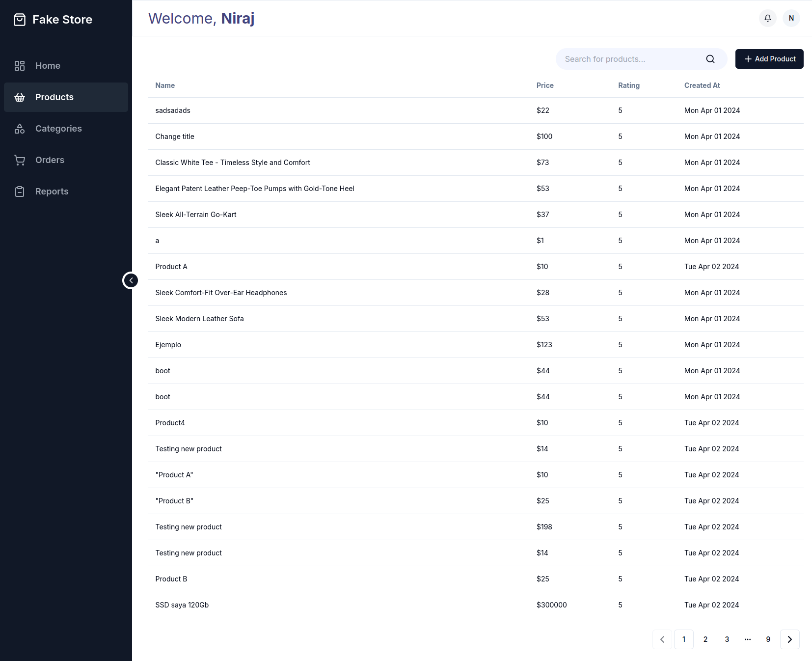The width and height of the screenshot is (812, 661).
Task: Collapse the sidebar with the chevron toggle
Action: click(x=131, y=280)
